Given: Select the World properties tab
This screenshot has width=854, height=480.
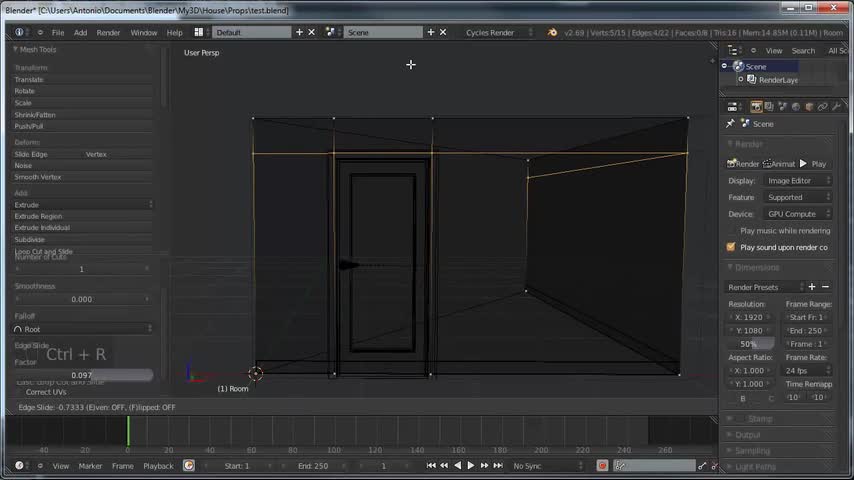Looking at the screenshot, I should click(796, 107).
